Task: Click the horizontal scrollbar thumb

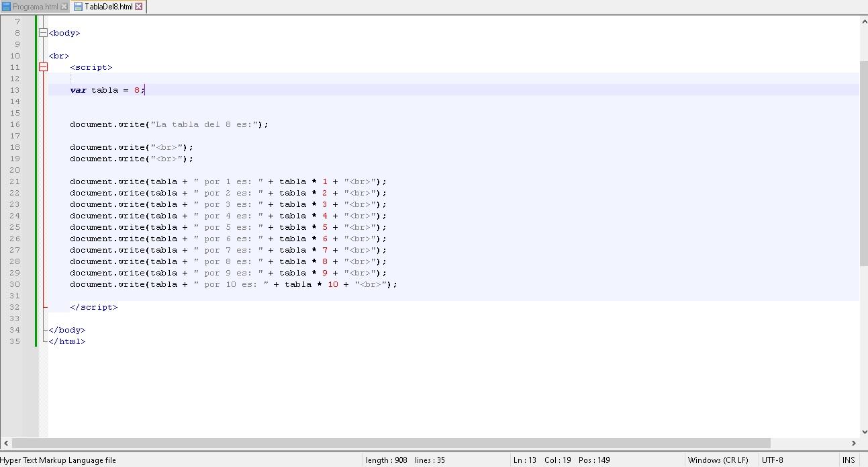Action: tap(391, 443)
